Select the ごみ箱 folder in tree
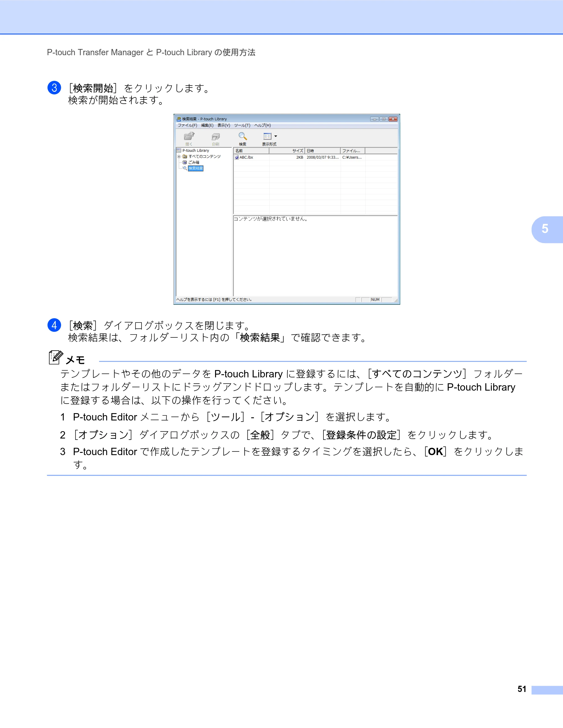The height and width of the screenshot is (728, 563). [x=194, y=162]
